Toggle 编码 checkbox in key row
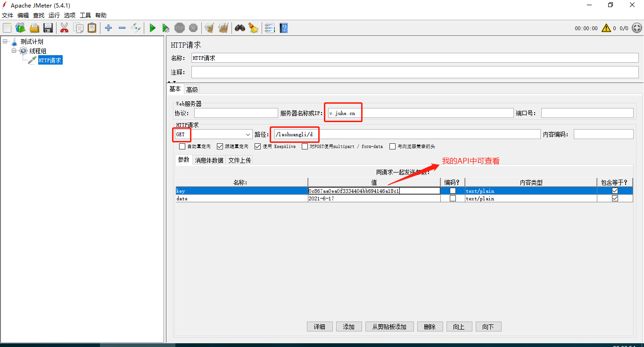This screenshot has width=644, height=347. pos(453,191)
